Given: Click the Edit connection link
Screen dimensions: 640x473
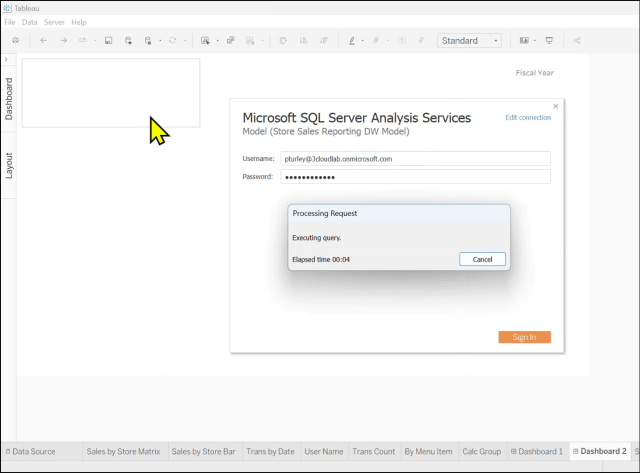Looking at the screenshot, I should click(528, 118).
